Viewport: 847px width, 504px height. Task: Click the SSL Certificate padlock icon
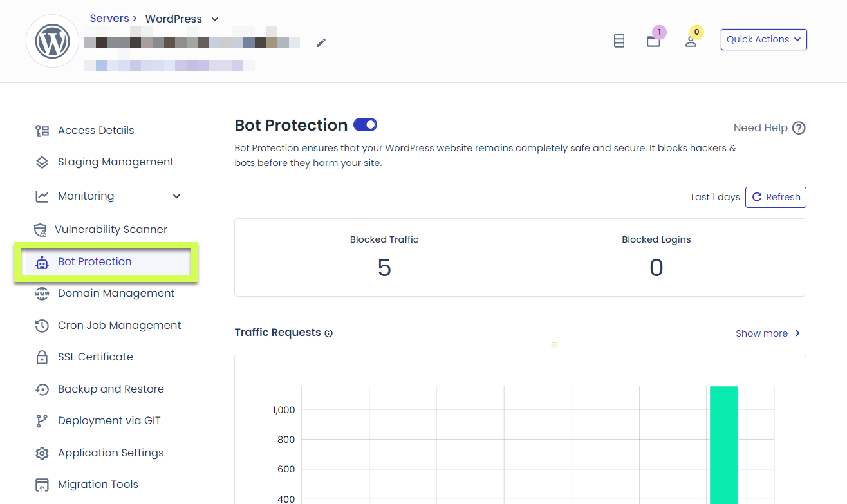[42, 357]
